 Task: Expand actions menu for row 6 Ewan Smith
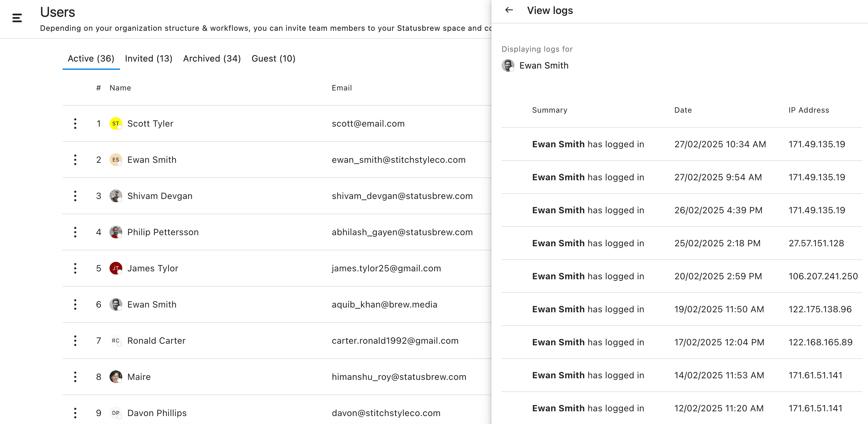point(75,304)
